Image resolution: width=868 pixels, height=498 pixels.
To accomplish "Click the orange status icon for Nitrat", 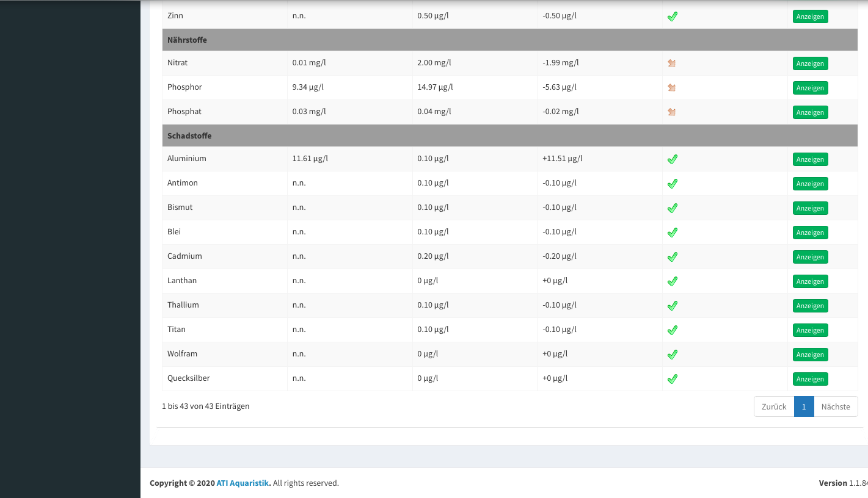I will [x=671, y=63].
